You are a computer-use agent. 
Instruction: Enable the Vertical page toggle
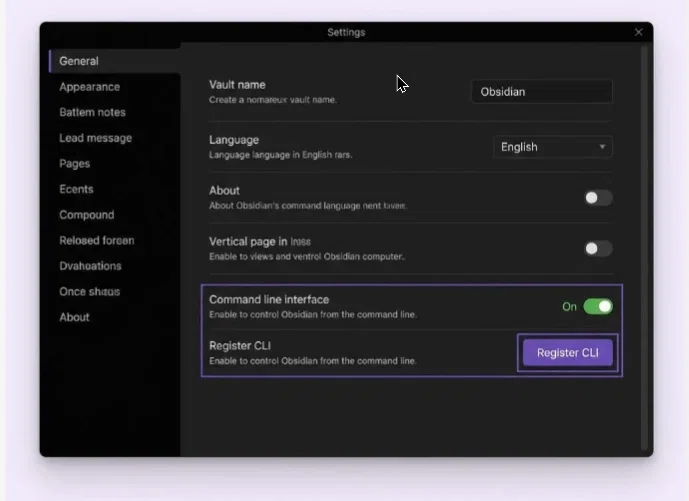(x=598, y=249)
